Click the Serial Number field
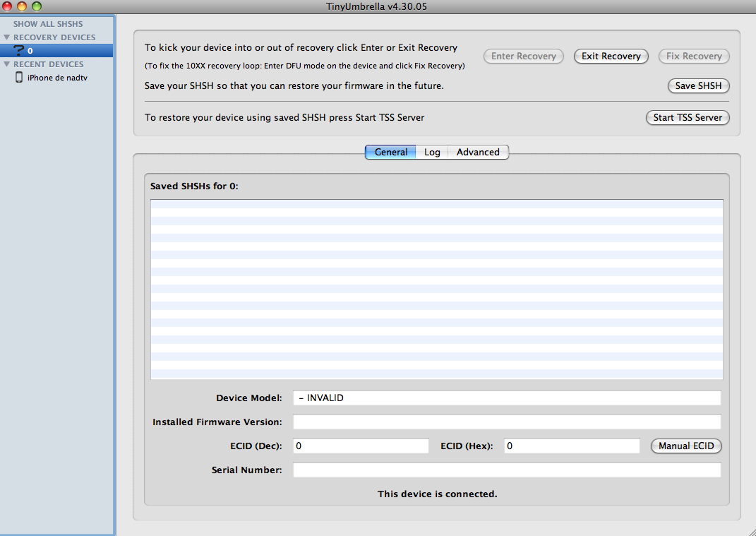Screen dimensions: 756x536 (x=507, y=470)
